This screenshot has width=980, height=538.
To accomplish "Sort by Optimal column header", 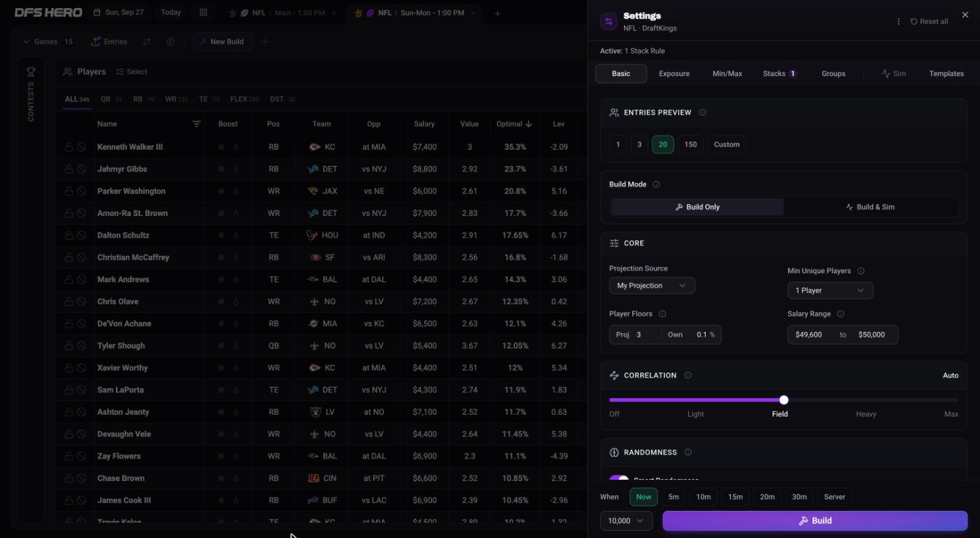I will point(514,124).
